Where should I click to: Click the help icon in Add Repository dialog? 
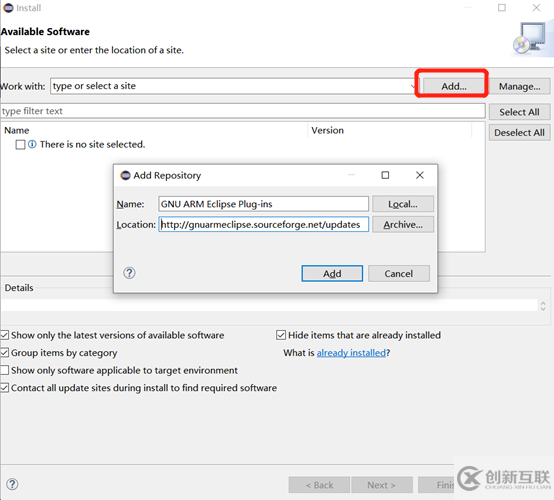(x=129, y=273)
